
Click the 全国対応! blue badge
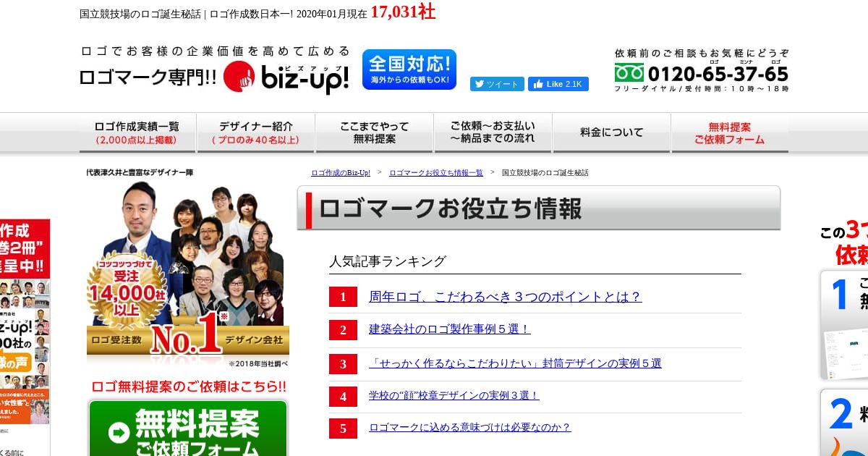coord(409,69)
